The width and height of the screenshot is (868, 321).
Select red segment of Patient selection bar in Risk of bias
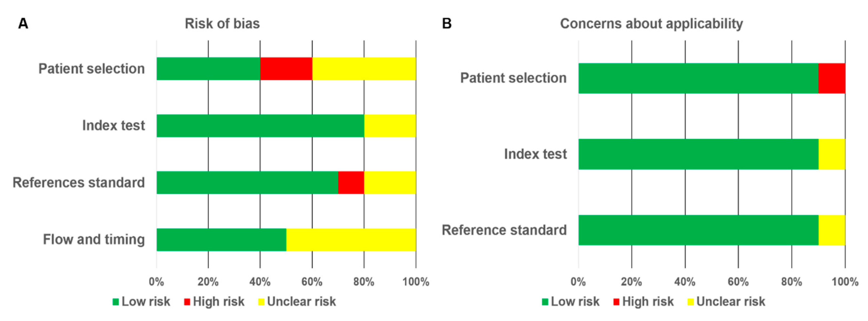coord(286,69)
